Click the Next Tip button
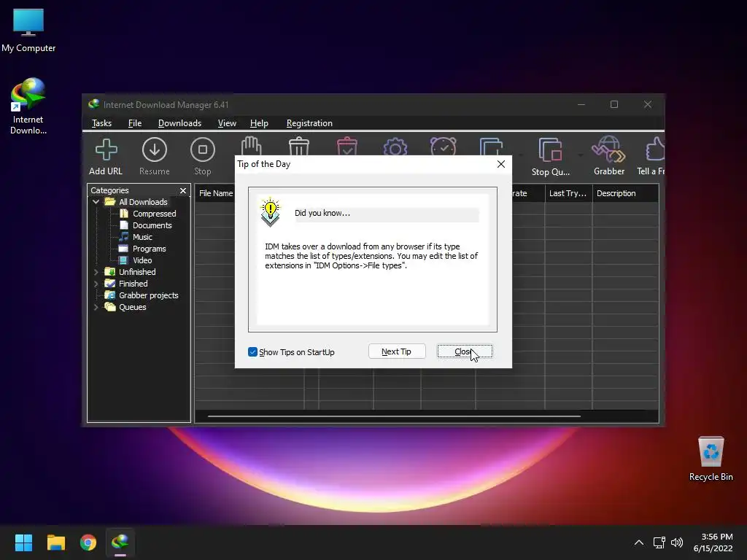Image resolution: width=747 pixels, height=560 pixels. (x=397, y=351)
